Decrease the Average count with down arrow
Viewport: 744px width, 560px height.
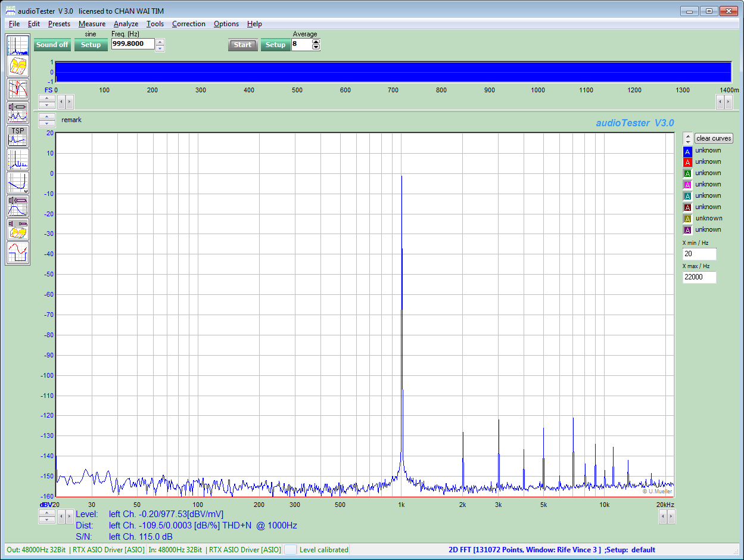coord(316,48)
